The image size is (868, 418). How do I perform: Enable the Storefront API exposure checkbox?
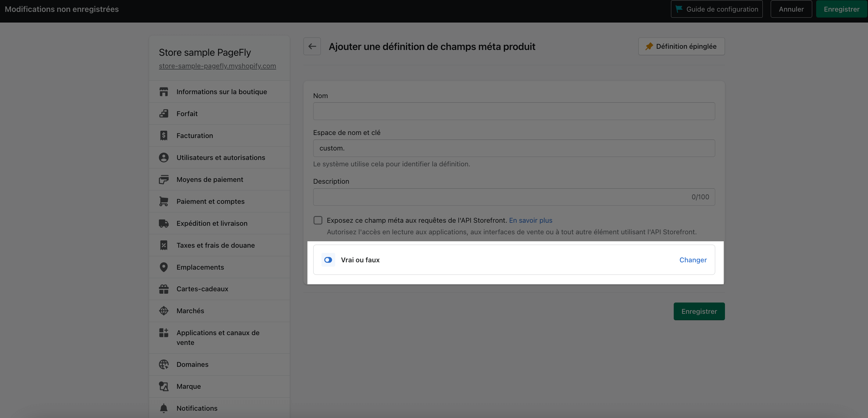(x=318, y=220)
